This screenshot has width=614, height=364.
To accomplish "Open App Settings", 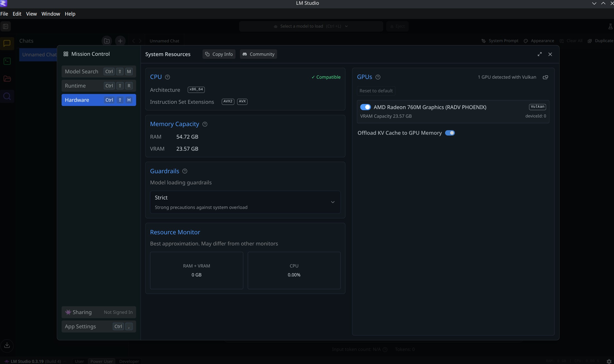I will click(x=99, y=326).
